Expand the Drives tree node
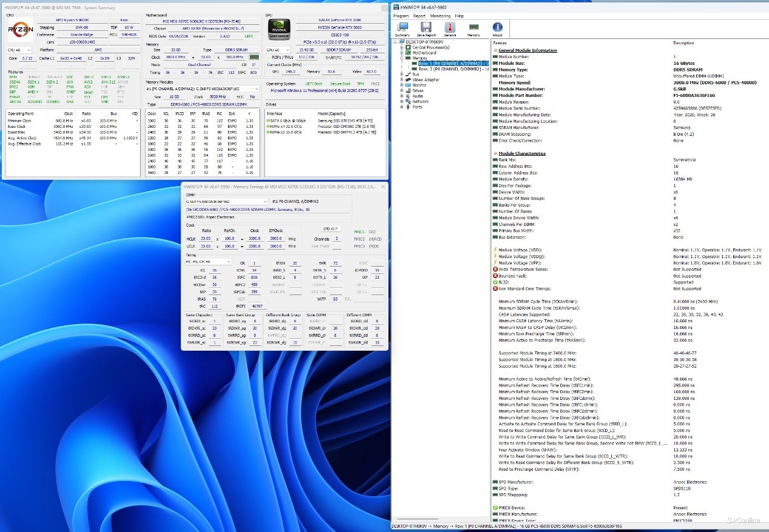This screenshot has width=769, height=532. (401, 91)
